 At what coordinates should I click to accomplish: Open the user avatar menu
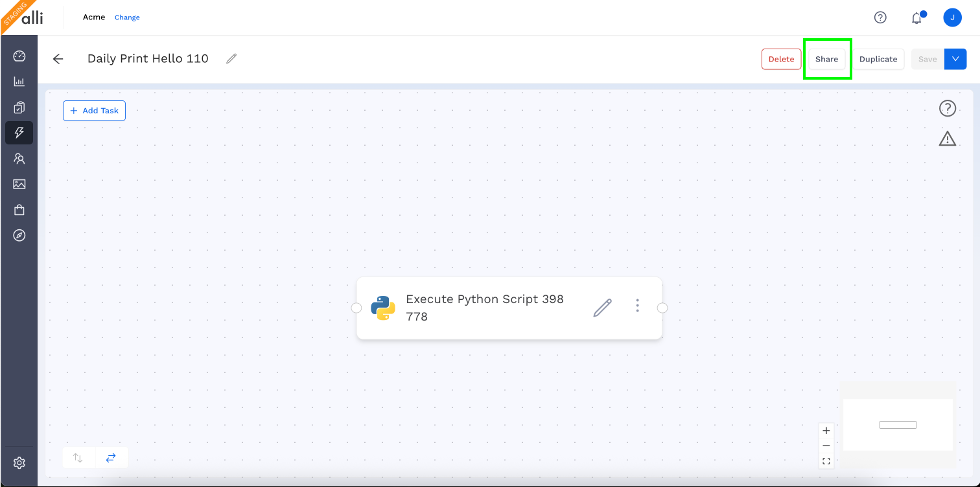[952, 17]
